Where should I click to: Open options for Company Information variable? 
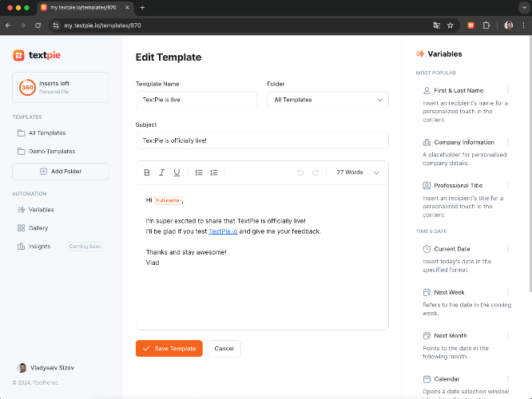508,142
